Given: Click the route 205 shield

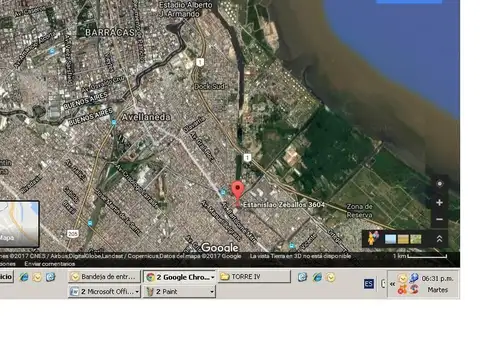Looking at the screenshot, I should pos(73,234).
